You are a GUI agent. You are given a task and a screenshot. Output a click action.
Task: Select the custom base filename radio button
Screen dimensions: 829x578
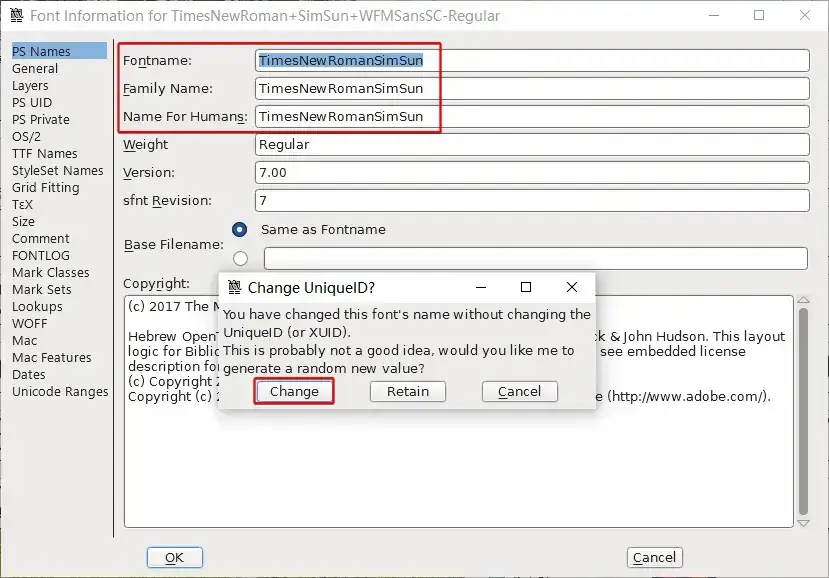pyautogui.click(x=239, y=258)
